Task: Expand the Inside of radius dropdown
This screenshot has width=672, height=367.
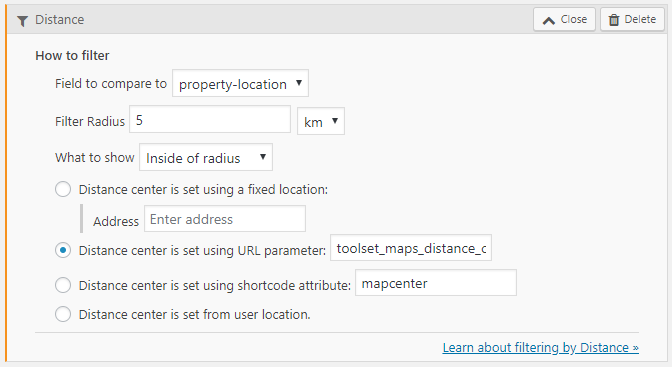Action: 206,157
